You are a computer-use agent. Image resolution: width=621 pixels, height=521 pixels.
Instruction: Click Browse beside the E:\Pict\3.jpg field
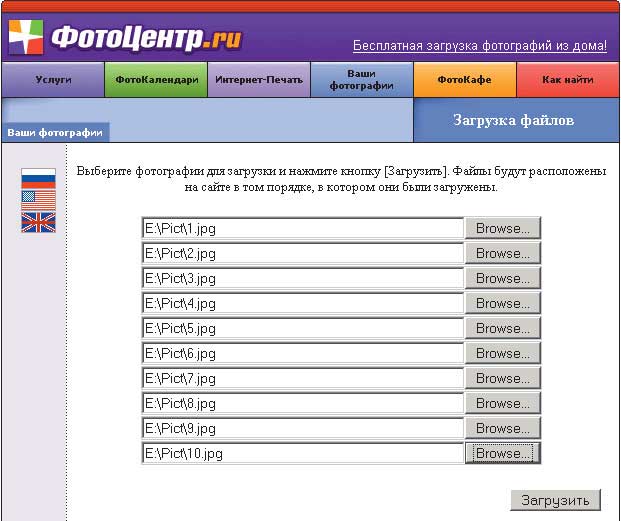503,278
